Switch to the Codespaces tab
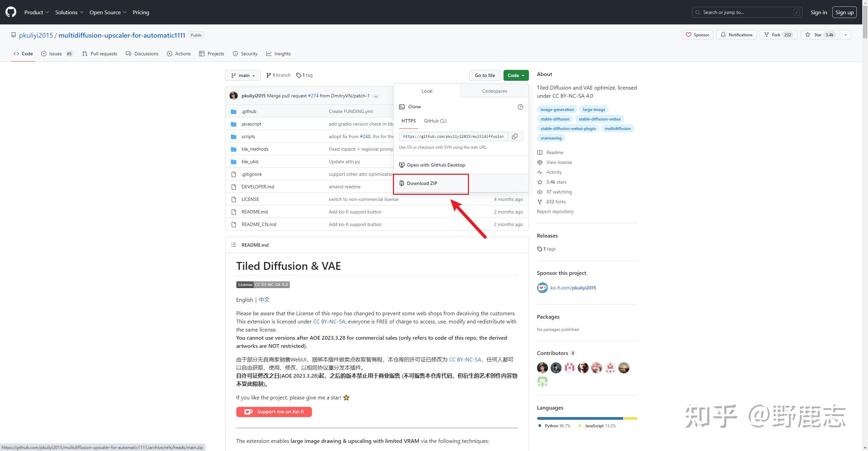The width and height of the screenshot is (868, 451). tap(494, 91)
